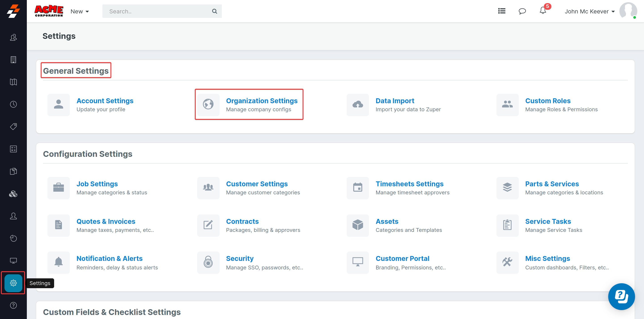
Task: Open Security settings link
Action: (x=239, y=258)
